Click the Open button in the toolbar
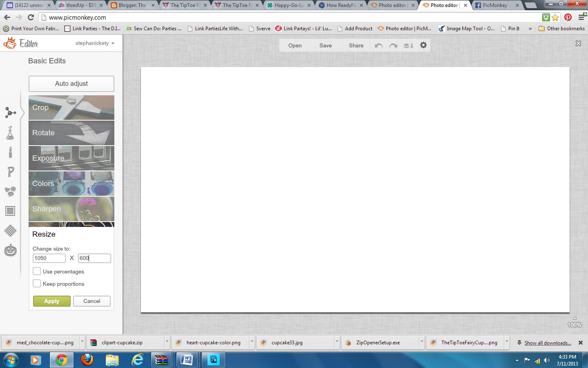The image size is (588, 368). click(295, 45)
